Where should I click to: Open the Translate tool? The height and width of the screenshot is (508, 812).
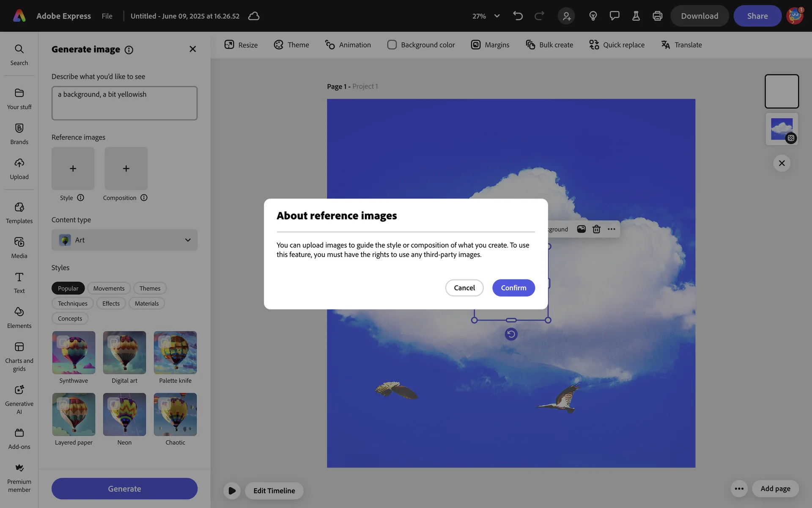coord(681,45)
